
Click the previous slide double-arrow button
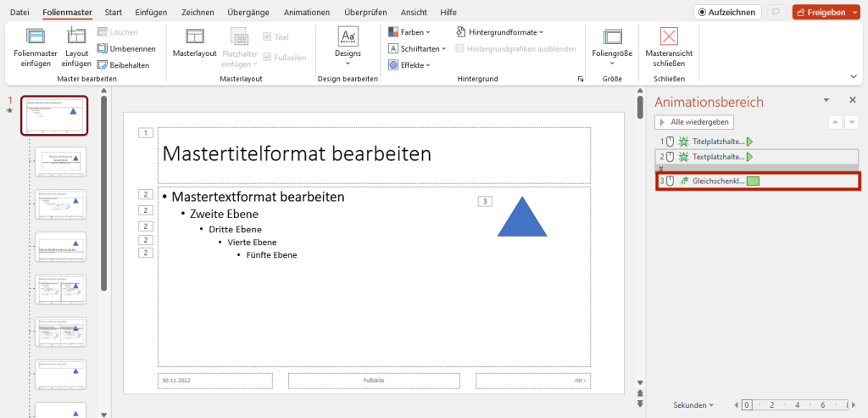pos(640,393)
